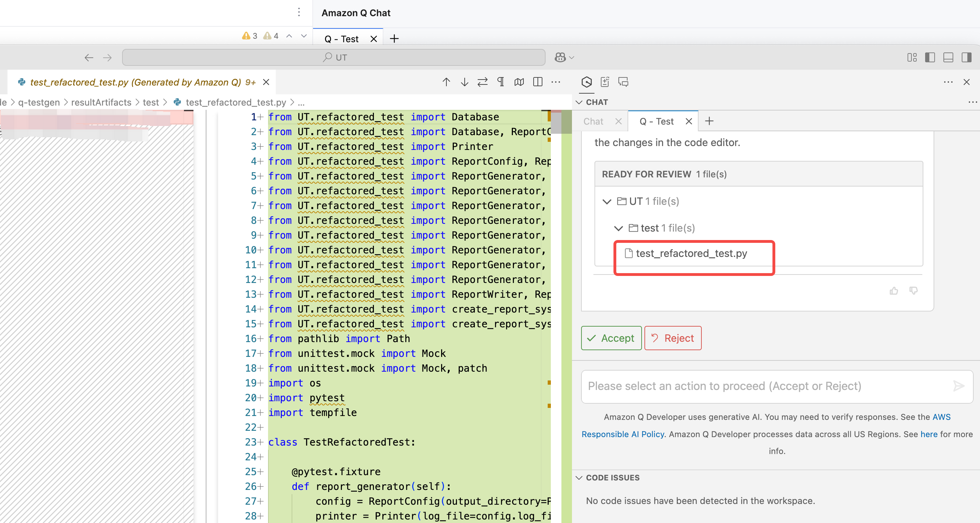
Task: Open the AWS Responsible AI Policy link
Action: tap(622, 434)
